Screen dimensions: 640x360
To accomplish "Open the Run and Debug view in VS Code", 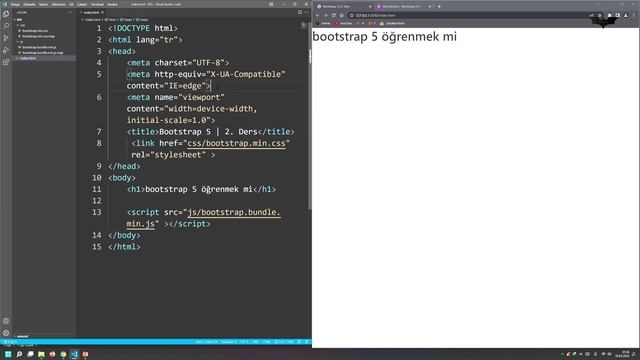I will pos(6,50).
